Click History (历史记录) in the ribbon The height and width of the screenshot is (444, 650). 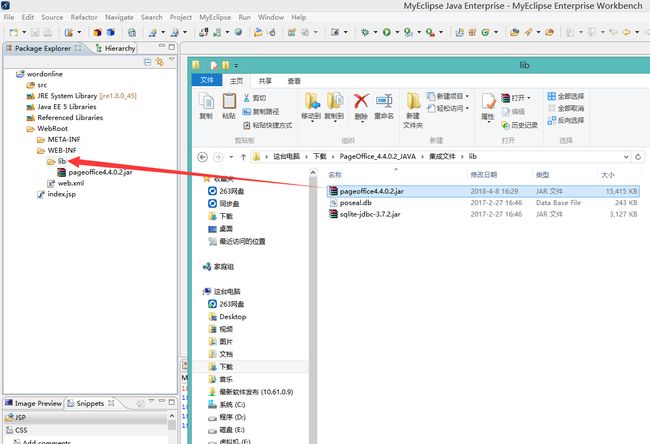click(x=519, y=125)
